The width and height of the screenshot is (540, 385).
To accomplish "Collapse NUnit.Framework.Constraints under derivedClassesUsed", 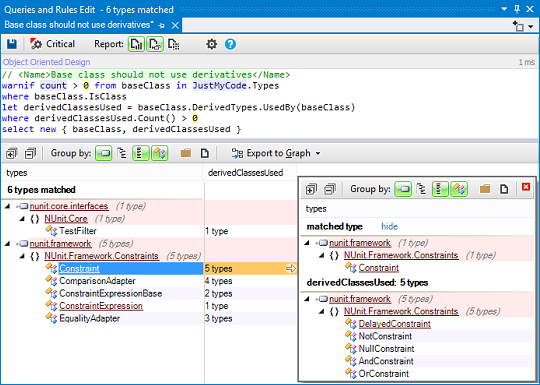I will [x=322, y=312].
